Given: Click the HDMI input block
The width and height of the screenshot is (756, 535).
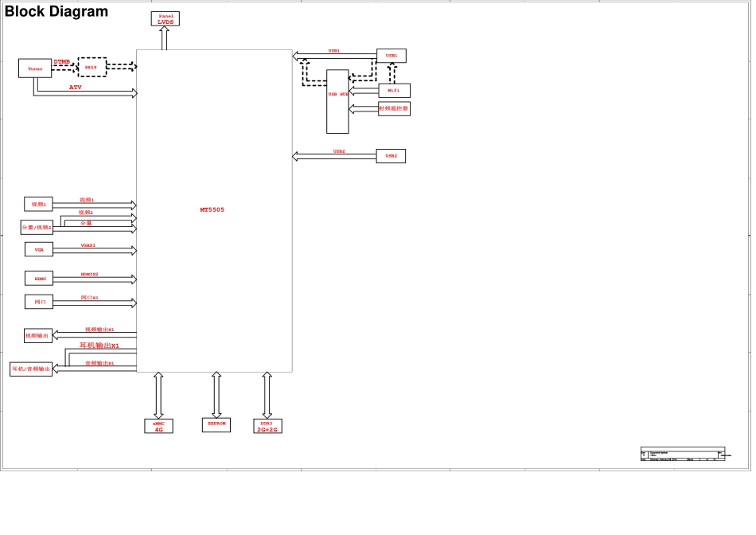Looking at the screenshot, I should click(x=39, y=279).
